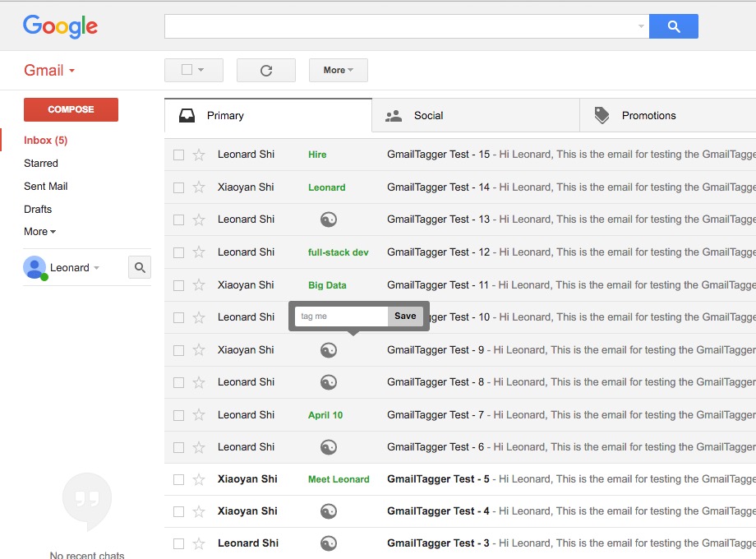
Task: Open the Gmail product dropdown
Action: [x=49, y=71]
